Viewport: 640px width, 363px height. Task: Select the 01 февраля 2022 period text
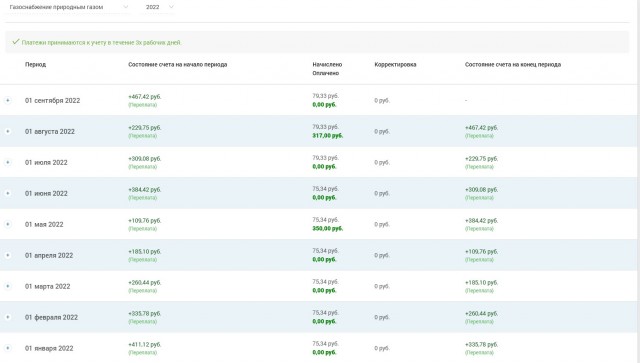coord(51,317)
